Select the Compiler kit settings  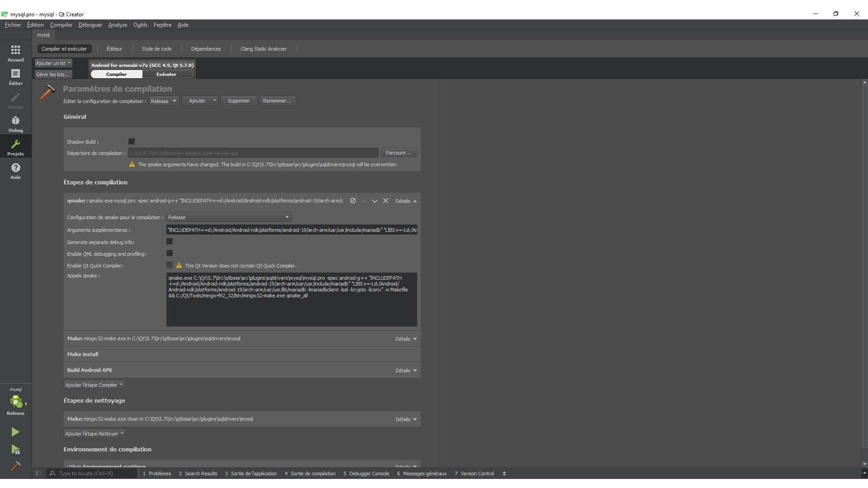click(117, 74)
